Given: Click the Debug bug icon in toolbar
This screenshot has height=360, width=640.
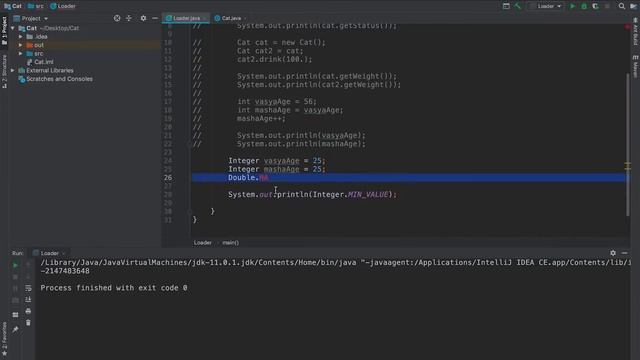Looking at the screenshot, I should [x=584, y=6].
